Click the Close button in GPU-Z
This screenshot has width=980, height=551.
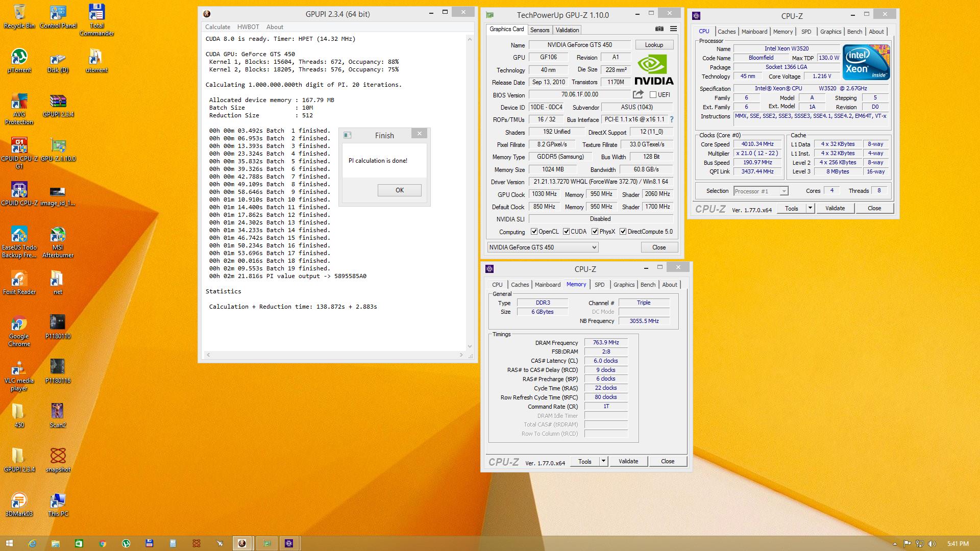tap(659, 247)
